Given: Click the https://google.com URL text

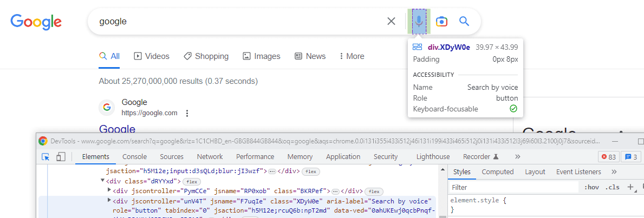Looking at the screenshot, I should pos(149,113).
